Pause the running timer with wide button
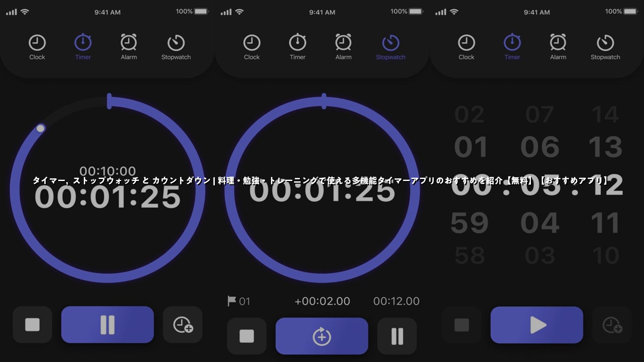The width and height of the screenshot is (644, 362). click(107, 324)
